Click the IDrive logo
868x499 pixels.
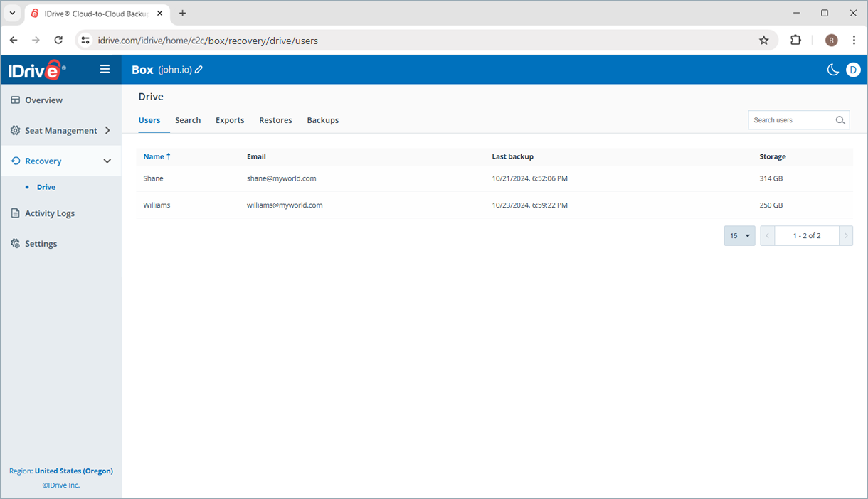37,70
